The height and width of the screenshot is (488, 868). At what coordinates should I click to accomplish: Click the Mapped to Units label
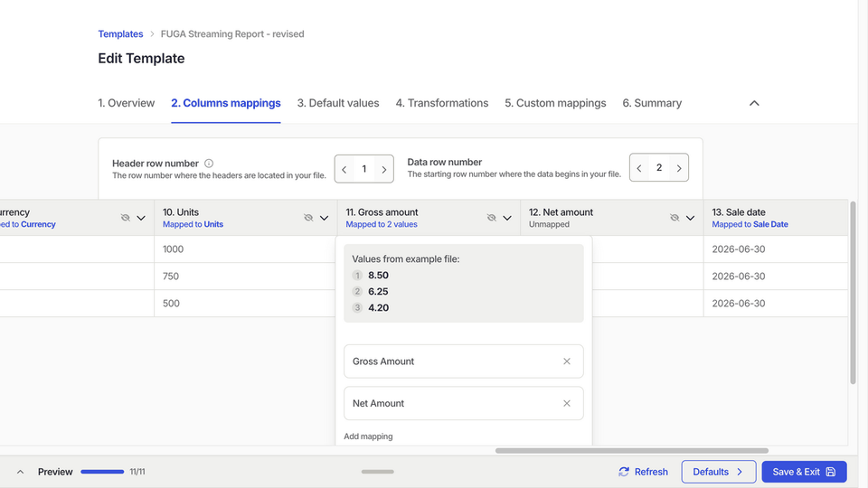pyautogui.click(x=193, y=224)
